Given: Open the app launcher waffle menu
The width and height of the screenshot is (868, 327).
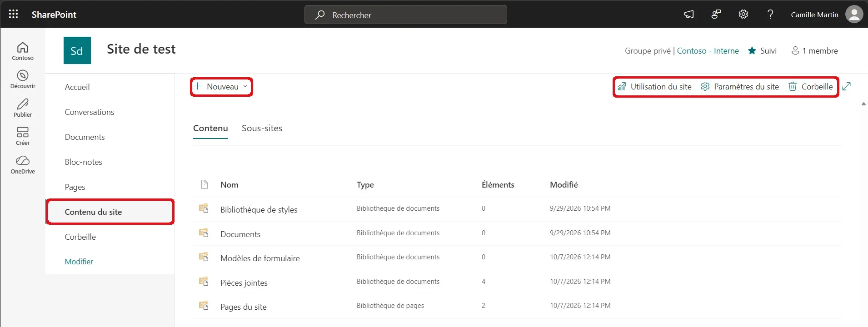Looking at the screenshot, I should 14,14.
